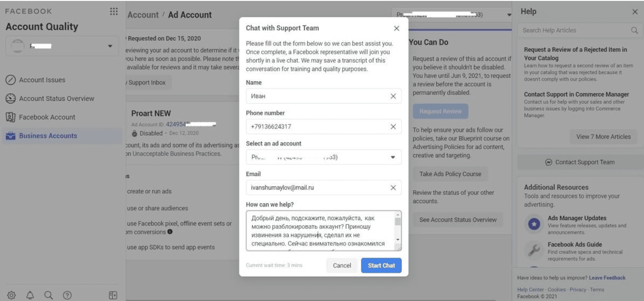Click the Business Accounts briefcase icon
This screenshot has width=644, height=301.
tap(11, 136)
